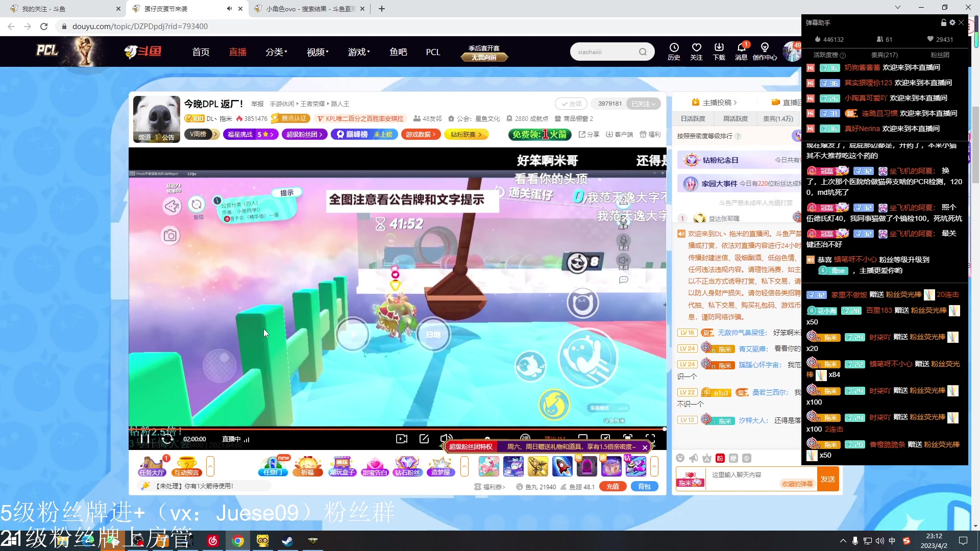
Task: Click the site search magnifier icon
Action: click(643, 52)
